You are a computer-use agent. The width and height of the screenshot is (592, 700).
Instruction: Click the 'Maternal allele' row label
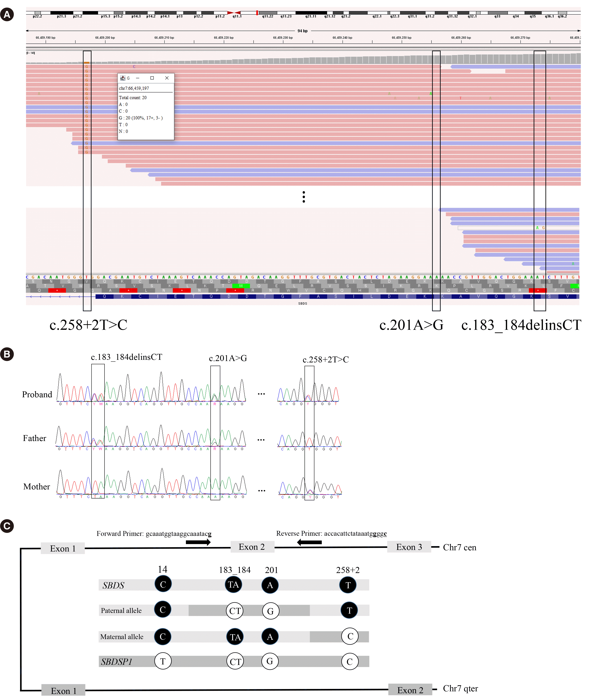click(x=122, y=637)
